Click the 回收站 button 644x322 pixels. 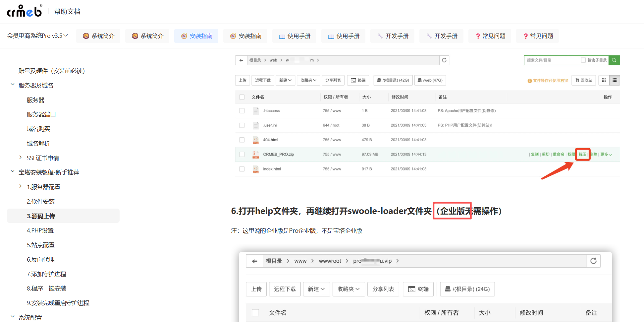point(584,80)
